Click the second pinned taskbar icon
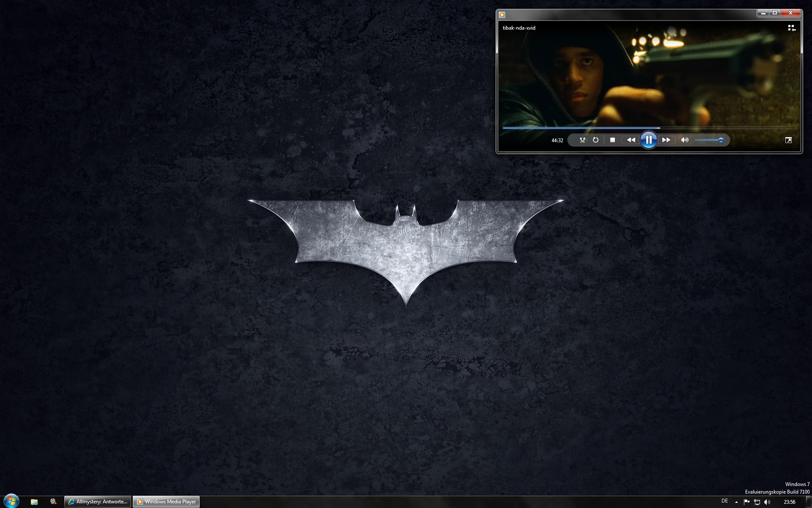The height and width of the screenshot is (508, 812). point(53,502)
